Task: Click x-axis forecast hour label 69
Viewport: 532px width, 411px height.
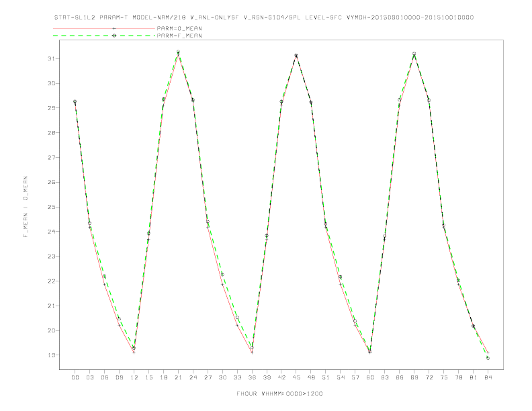Action: pos(414,377)
